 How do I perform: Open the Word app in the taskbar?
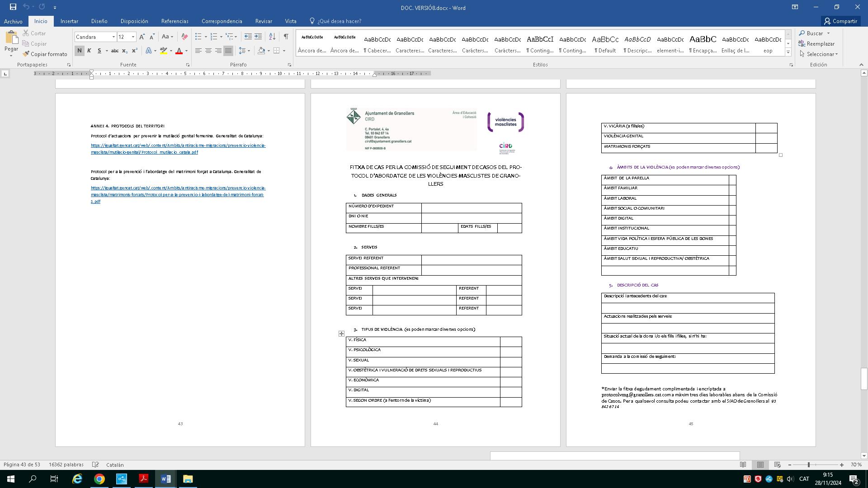tap(165, 479)
